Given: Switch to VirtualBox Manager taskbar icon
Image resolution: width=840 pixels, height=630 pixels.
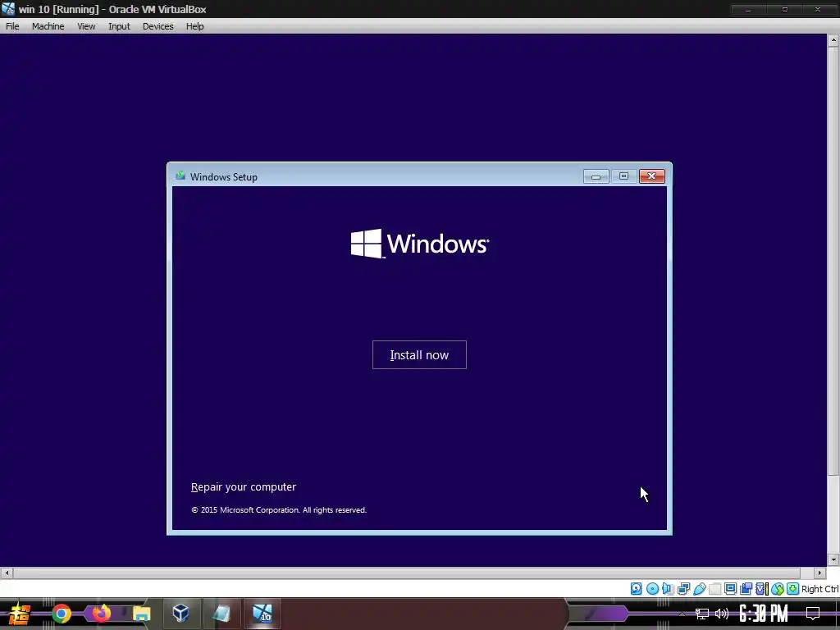Looking at the screenshot, I should pos(181,614).
